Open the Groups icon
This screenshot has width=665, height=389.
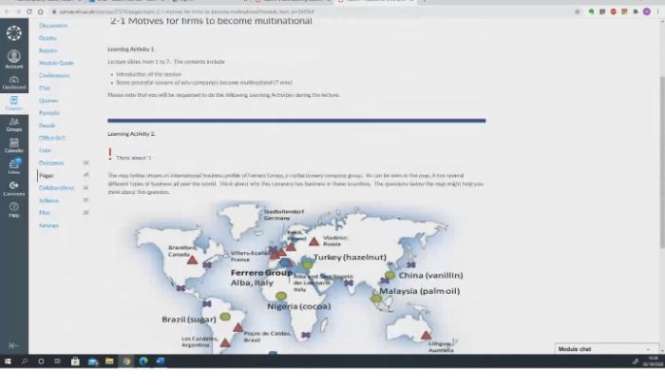pos(14,124)
